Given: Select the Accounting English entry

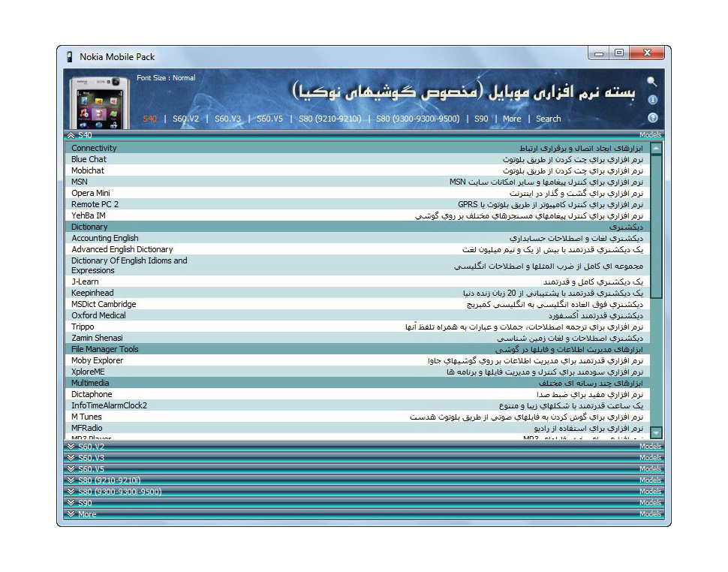Looking at the screenshot, I should click(357, 238).
